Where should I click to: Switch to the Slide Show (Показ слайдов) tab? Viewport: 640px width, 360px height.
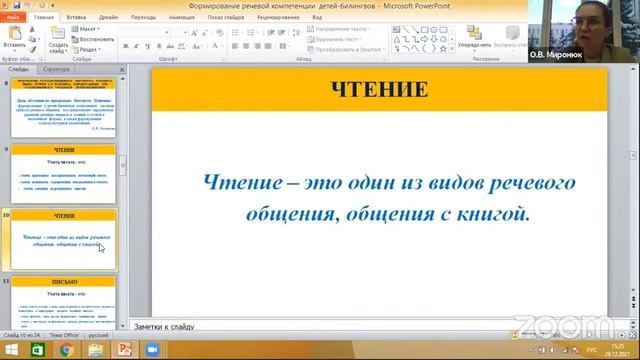click(226, 18)
